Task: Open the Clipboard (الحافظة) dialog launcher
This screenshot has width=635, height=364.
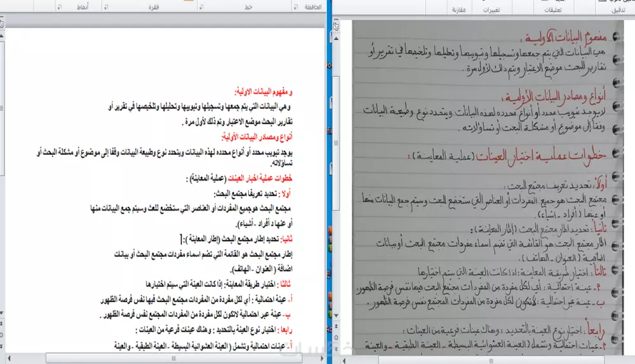Action: point(296,7)
